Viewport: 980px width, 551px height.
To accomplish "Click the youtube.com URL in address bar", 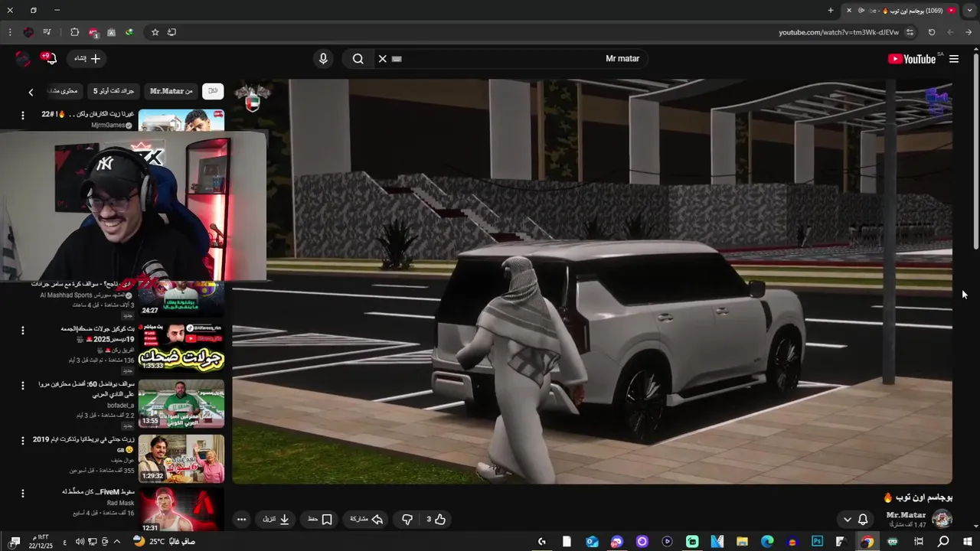I will click(838, 32).
